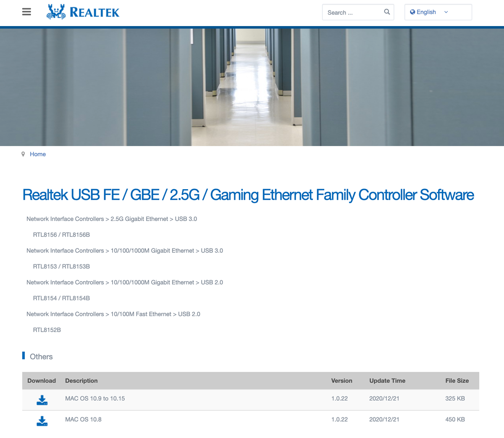Screen dimensions: 504x438
Task: Click the location pin breadcrumb icon
Action: pos(23,154)
